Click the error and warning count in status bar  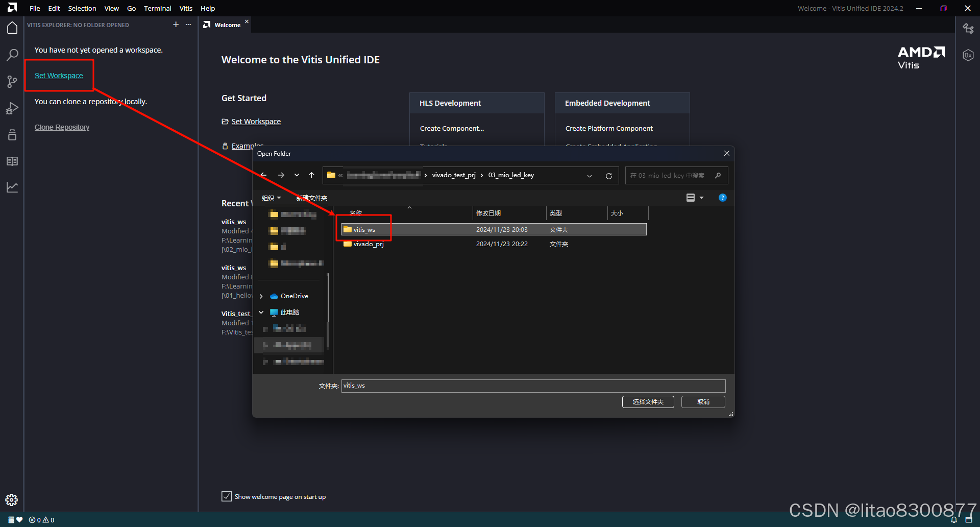tap(42, 520)
